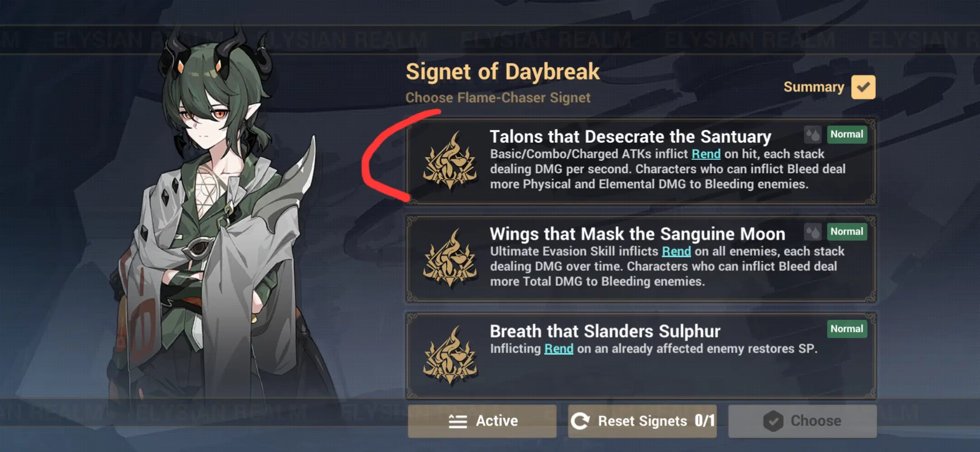The width and height of the screenshot is (980, 452).
Task: Click the Normal tag on Breath signet
Action: pos(847,329)
